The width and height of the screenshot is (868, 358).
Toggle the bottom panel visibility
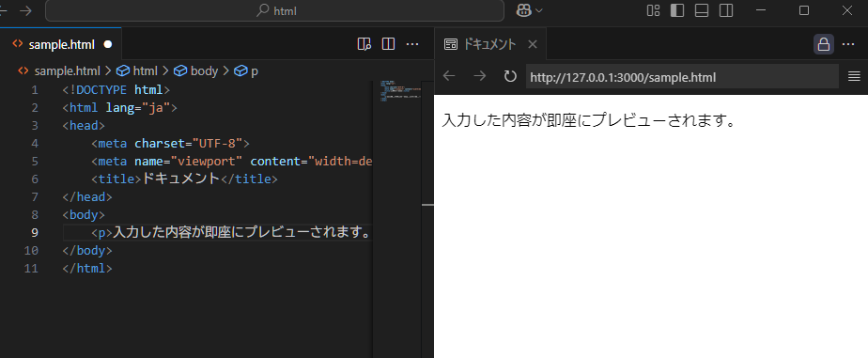pyautogui.click(x=702, y=10)
